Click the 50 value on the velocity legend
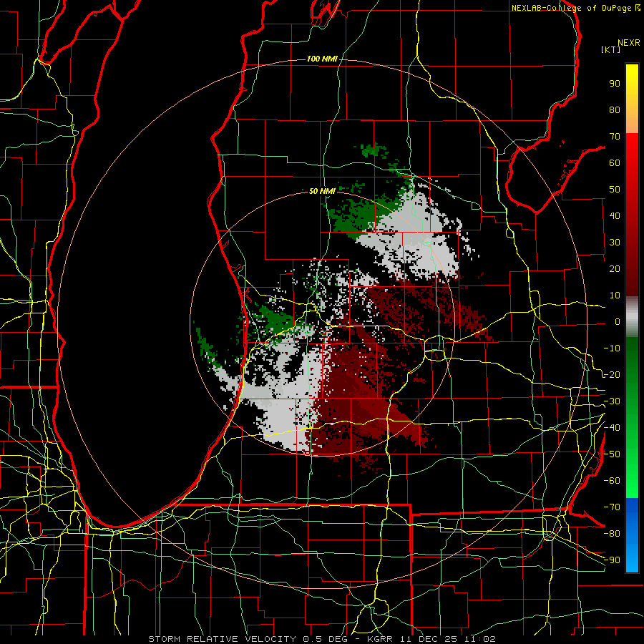The image size is (644, 644). pos(615,190)
